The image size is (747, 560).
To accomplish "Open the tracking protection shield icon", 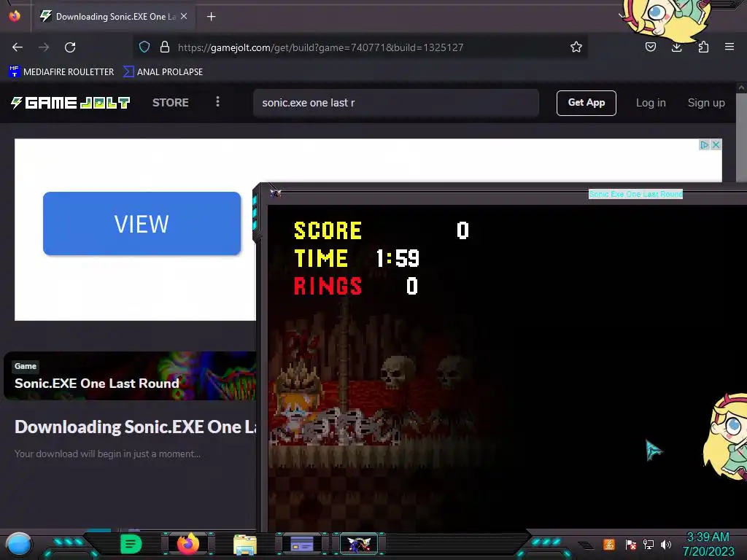I will [x=144, y=47].
